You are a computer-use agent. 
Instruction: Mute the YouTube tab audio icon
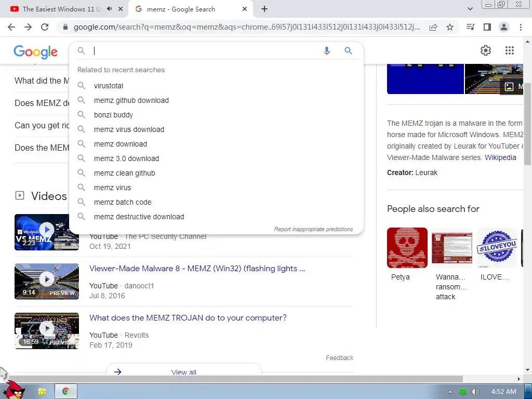[x=109, y=9]
